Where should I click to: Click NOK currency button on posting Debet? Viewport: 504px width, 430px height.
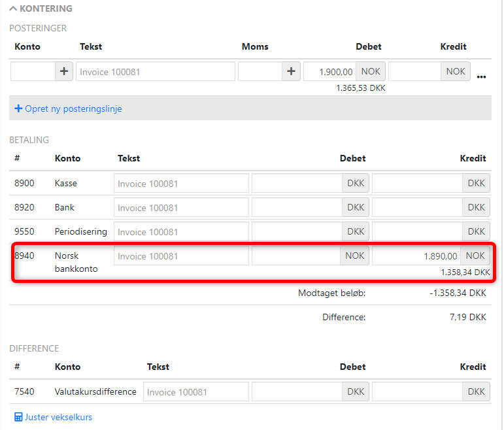pos(371,72)
